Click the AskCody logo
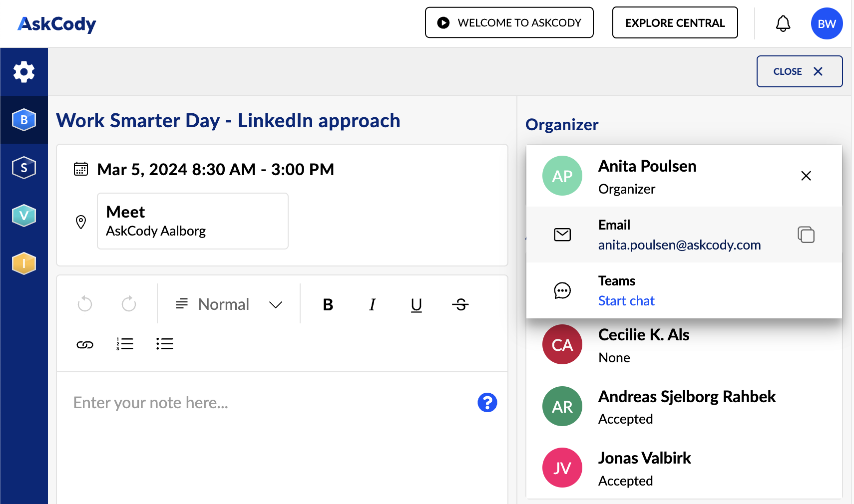The width and height of the screenshot is (854, 504). tap(57, 24)
